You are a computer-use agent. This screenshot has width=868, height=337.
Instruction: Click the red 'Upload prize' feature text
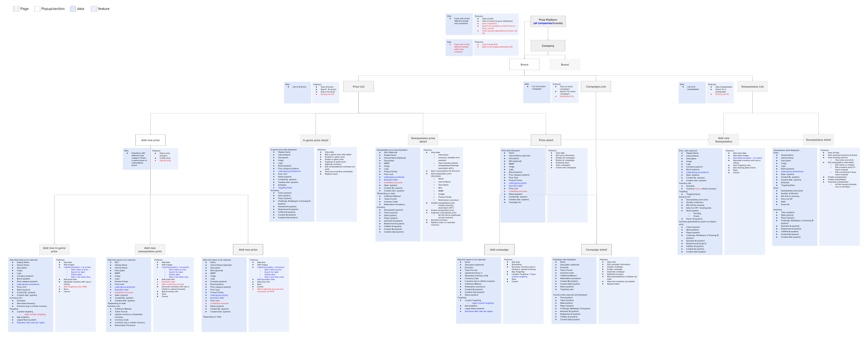pos(165,161)
